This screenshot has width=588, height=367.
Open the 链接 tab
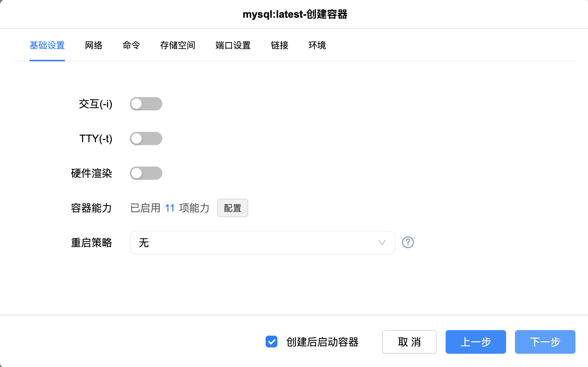point(280,45)
